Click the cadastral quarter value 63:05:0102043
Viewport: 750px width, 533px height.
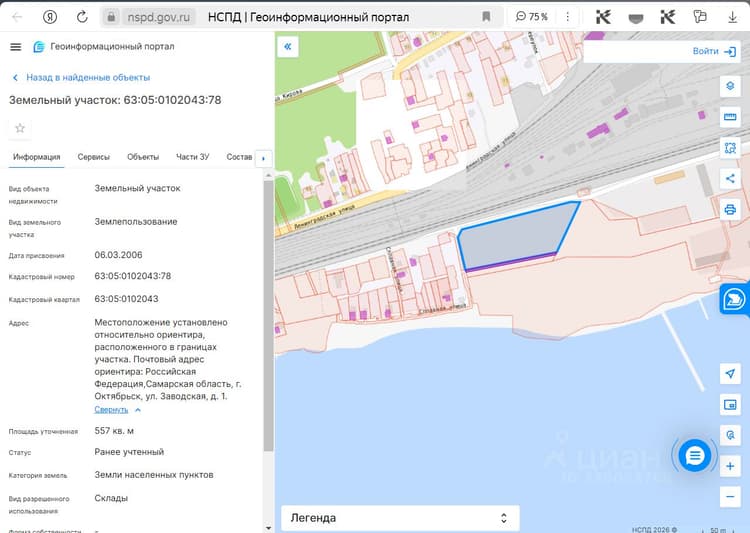[126, 299]
